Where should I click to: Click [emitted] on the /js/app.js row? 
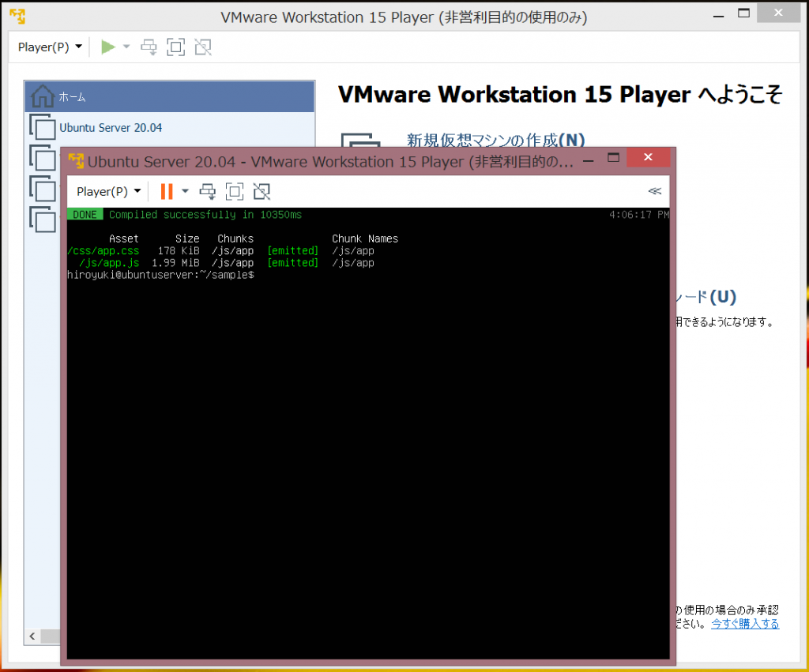293,263
